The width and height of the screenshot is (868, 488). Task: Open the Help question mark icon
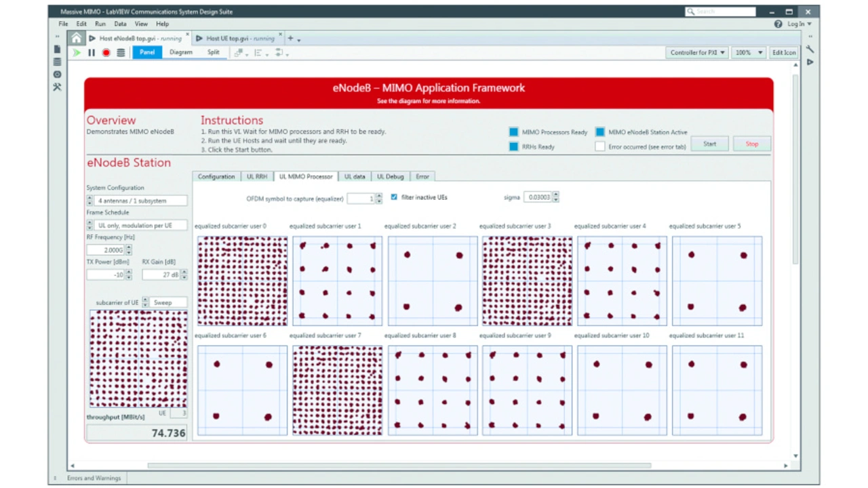coord(778,24)
